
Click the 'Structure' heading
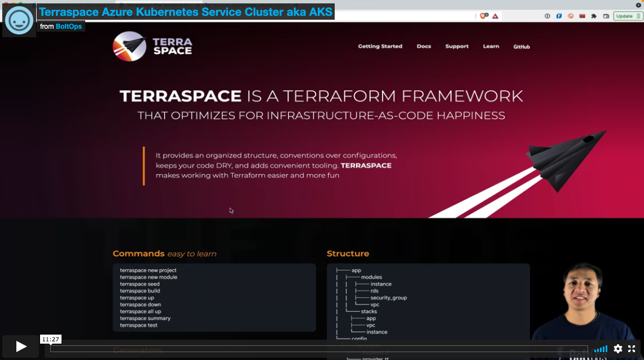(348, 254)
